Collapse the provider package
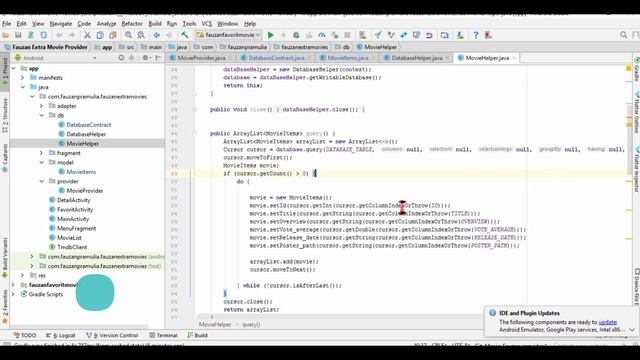Screen dimensions: 640x360 41,181
